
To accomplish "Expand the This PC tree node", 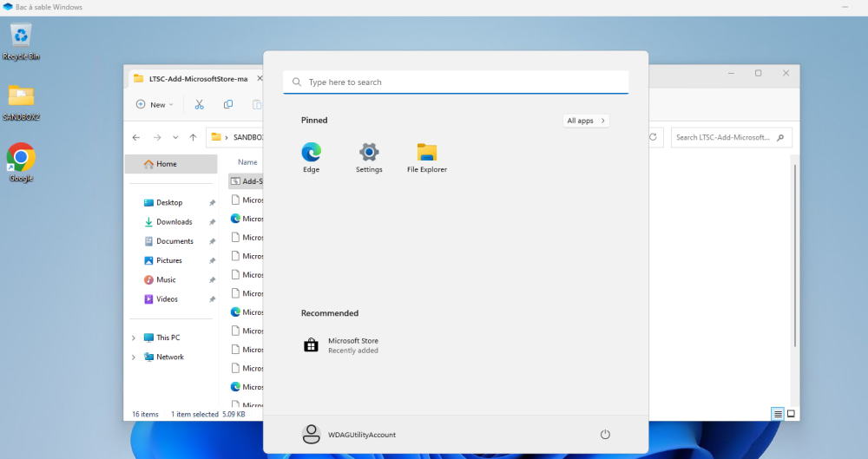I will coord(134,338).
